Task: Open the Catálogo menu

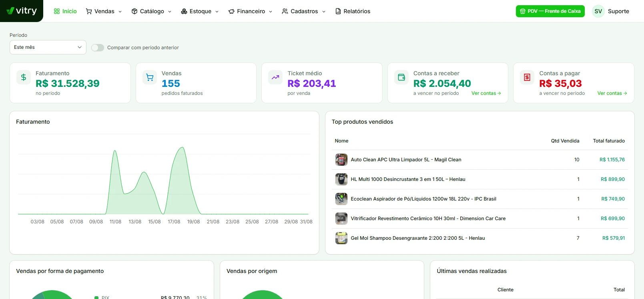Action: click(152, 11)
